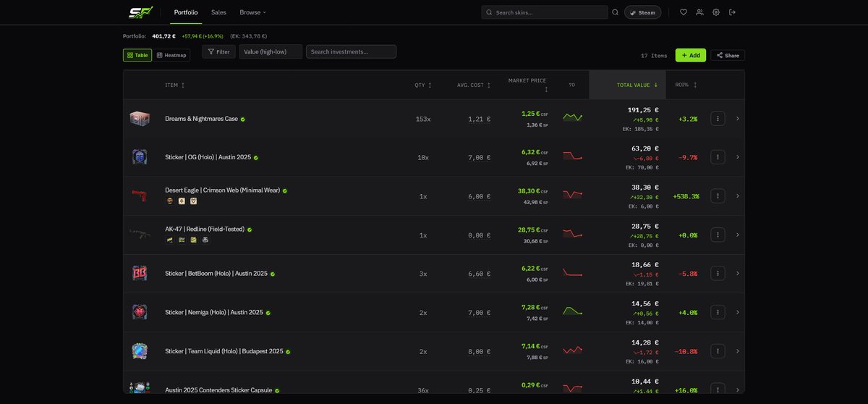Focus the Search skins field

click(x=545, y=12)
